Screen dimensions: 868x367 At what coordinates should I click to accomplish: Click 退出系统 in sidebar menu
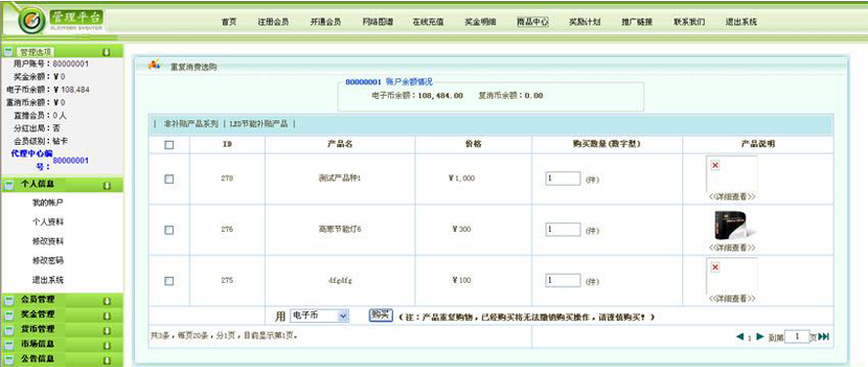[48, 280]
